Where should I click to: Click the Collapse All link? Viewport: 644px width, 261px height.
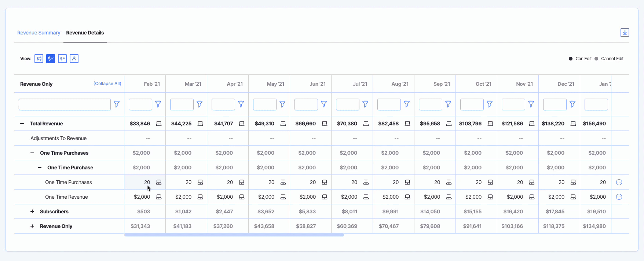tap(107, 84)
